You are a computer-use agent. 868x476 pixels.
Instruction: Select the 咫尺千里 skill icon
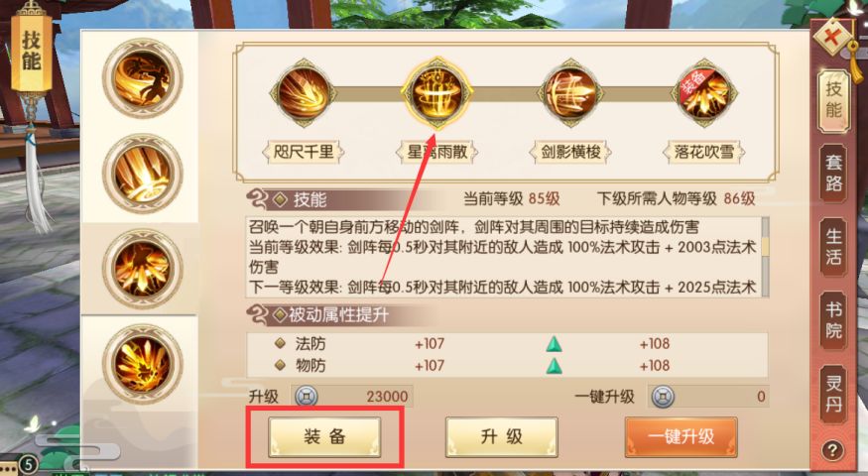(x=303, y=93)
